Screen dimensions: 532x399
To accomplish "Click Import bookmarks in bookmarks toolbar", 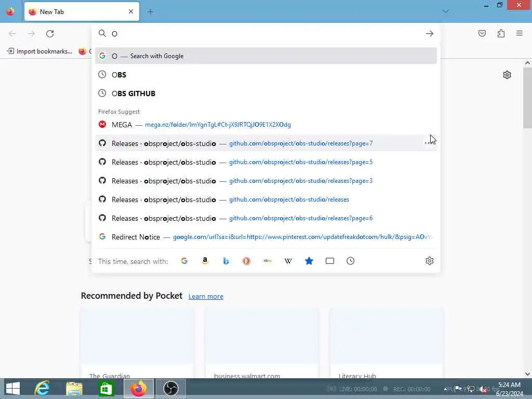I will [39, 51].
